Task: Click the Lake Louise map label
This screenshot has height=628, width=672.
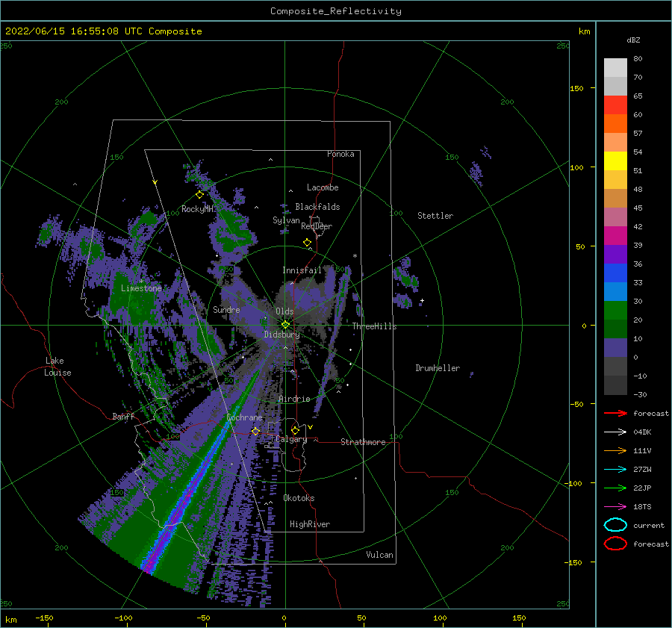Action: click(x=57, y=367)
